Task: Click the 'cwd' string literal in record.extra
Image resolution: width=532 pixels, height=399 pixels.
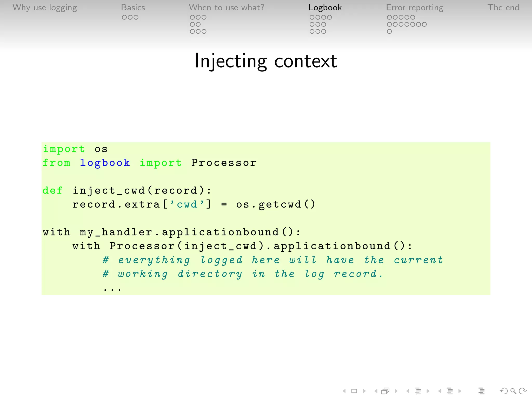Action: point(187,204)
